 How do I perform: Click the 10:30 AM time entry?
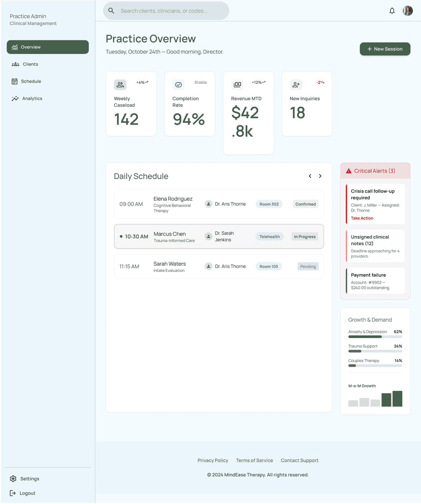click(x=136, y=237)
